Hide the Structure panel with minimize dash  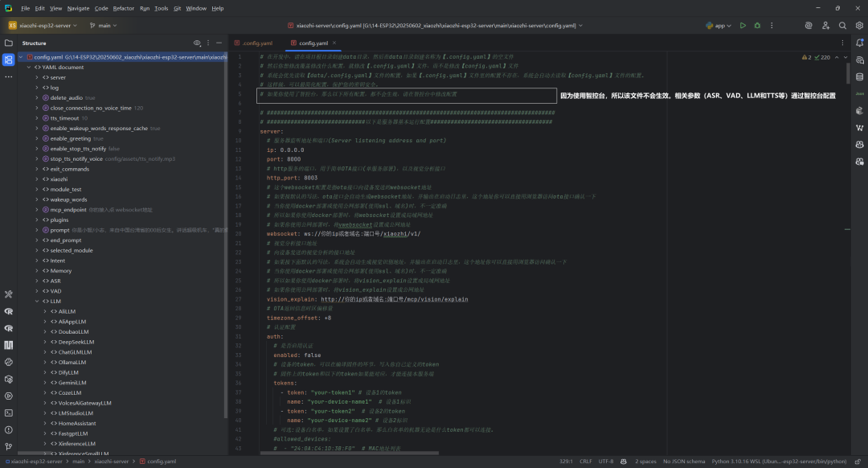click(219, 43)
